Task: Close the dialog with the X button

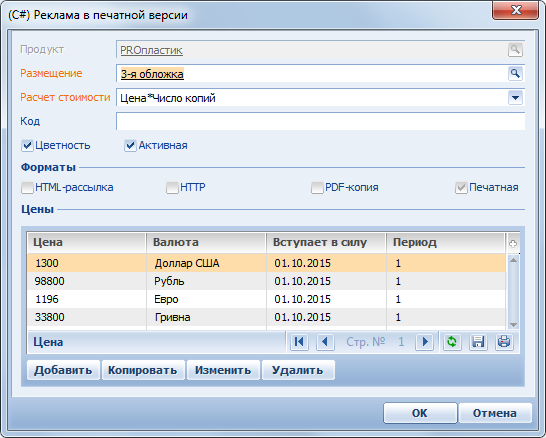Action: [516, 10]
